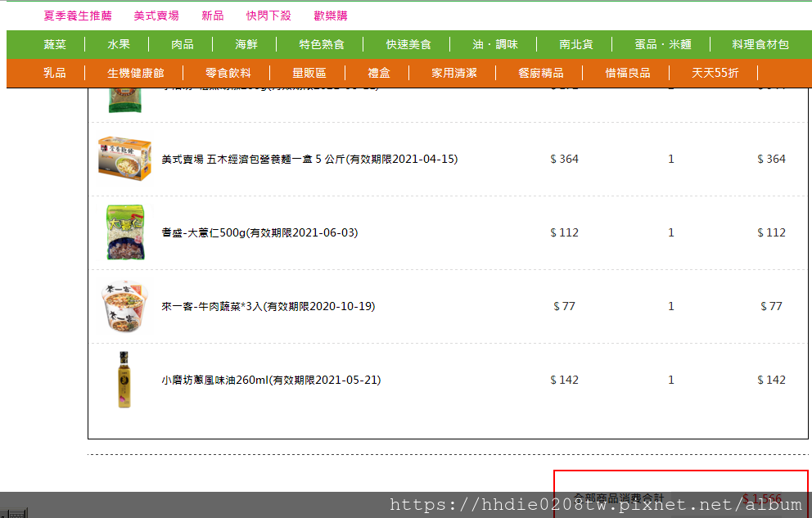Image resolution: width=812 pixels, height=518 pixels.
Task: Select the 量販區 category
Action: [309, 73]
